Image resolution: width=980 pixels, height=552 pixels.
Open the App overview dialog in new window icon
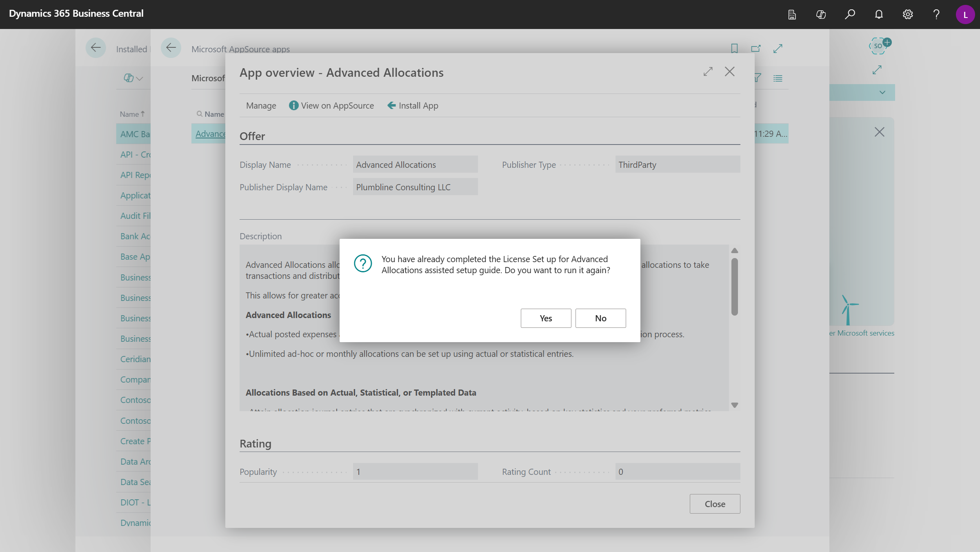coord(756,48)
